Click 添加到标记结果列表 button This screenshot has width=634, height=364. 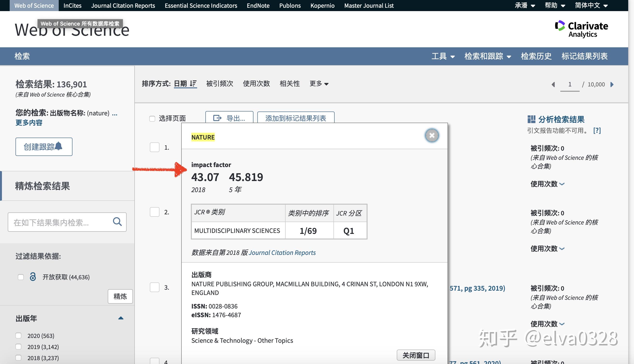pos(296,118)
